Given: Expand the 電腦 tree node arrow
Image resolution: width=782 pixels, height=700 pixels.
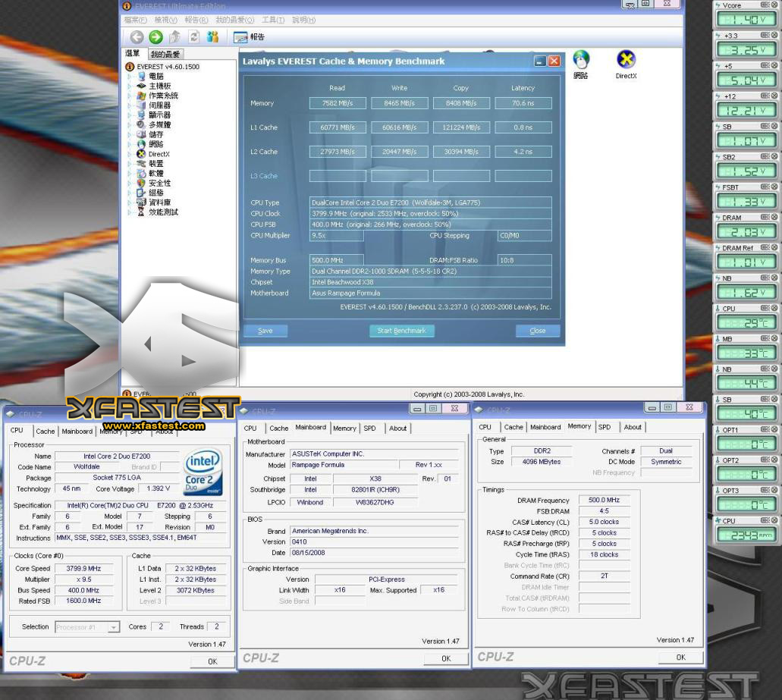Looking at the screenshot, I should [130, 77].
